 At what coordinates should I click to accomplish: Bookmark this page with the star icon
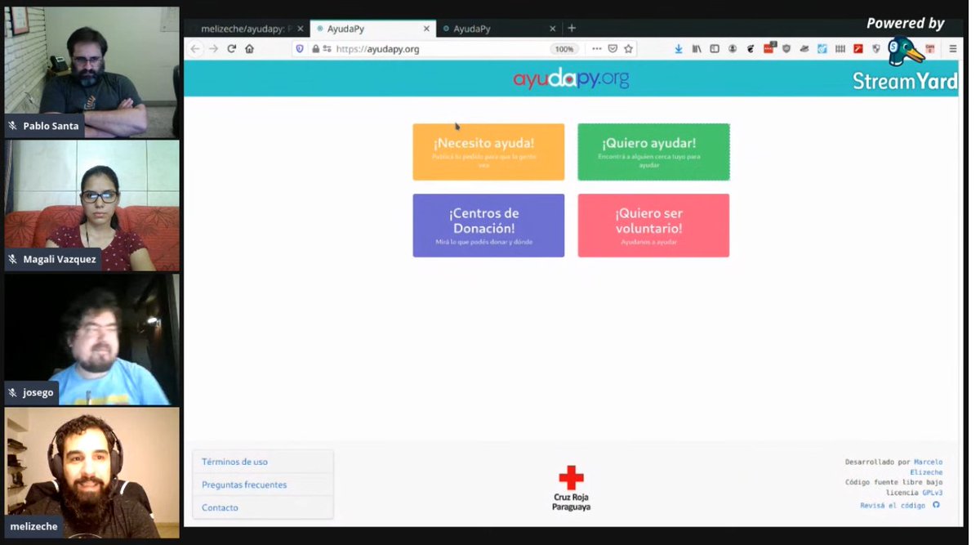click(x=628, y=49)
